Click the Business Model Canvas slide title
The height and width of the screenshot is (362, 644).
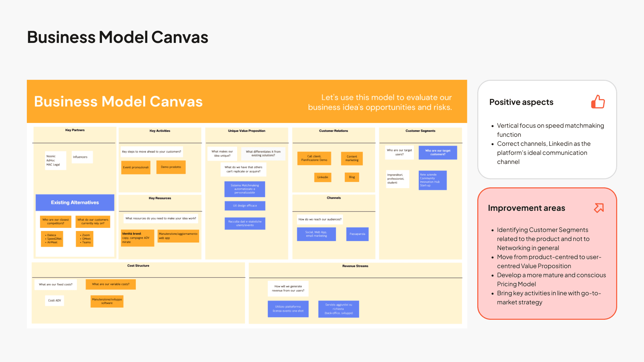pyautogui.click(x=117, y=37)
